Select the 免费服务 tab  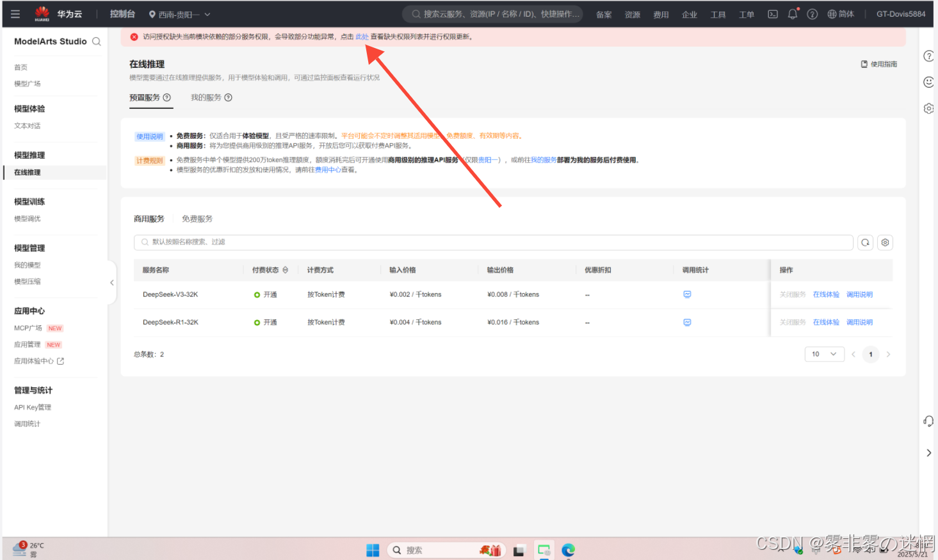(x=197, y=219)
